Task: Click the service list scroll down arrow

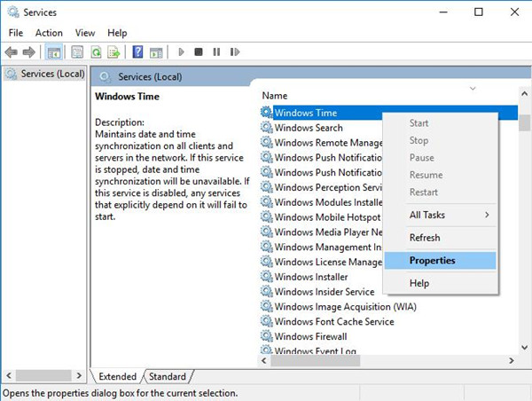Action: (524, 348)
